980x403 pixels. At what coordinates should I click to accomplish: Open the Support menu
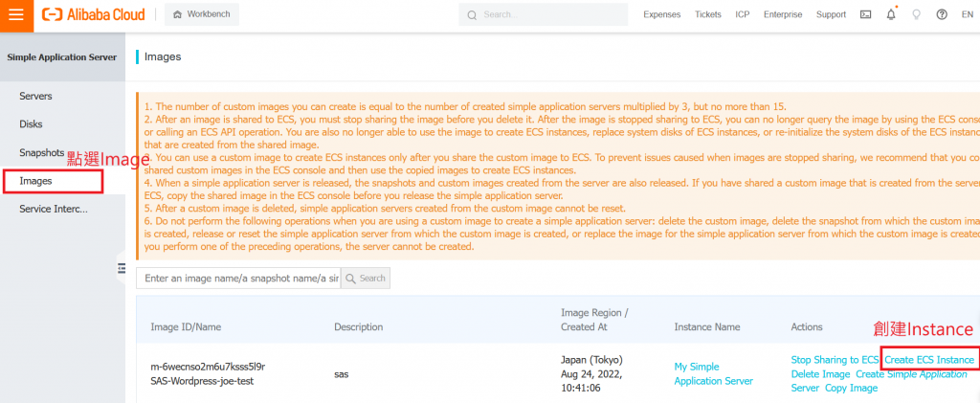coord(831,14)
